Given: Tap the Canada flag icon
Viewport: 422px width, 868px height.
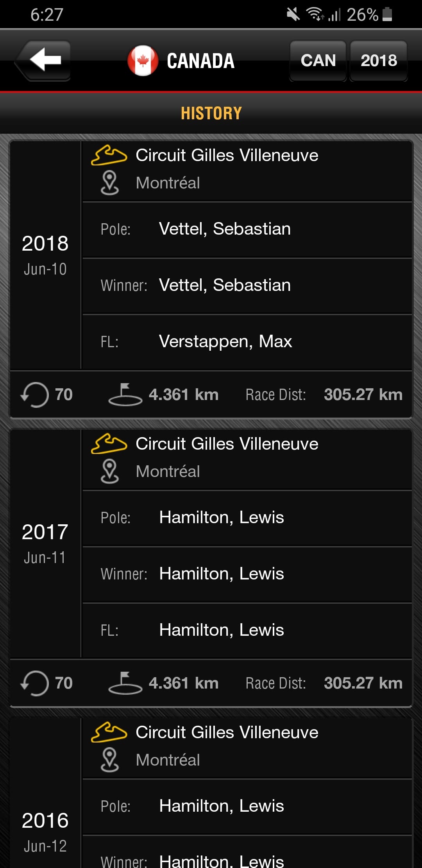Looking at the screenshot, I should pos(143,61).
